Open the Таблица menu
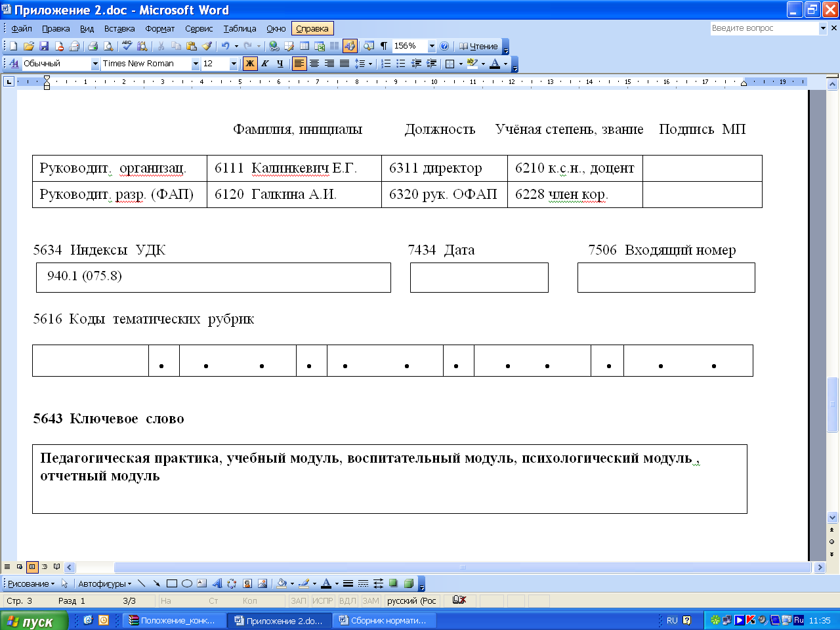The height and width of the screenshot is (630, 840). 240,28
